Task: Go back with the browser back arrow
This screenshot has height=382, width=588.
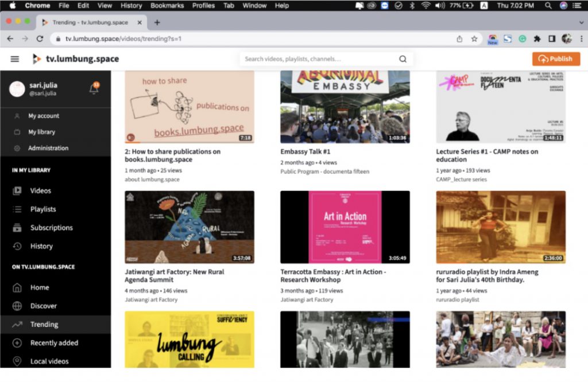Action: pyautogui.click(x=10, y=38)
